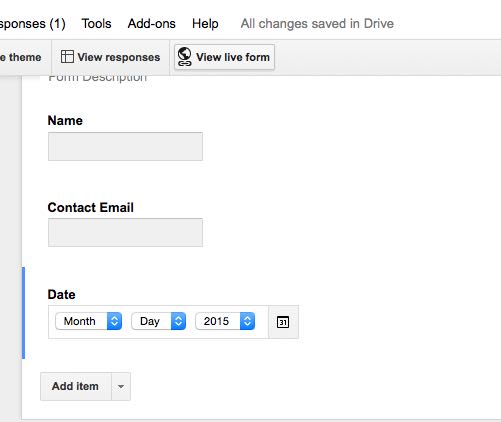This screenshot has width=501, height=422.
Task: Select the Date question title
Action: coord(61,294)
